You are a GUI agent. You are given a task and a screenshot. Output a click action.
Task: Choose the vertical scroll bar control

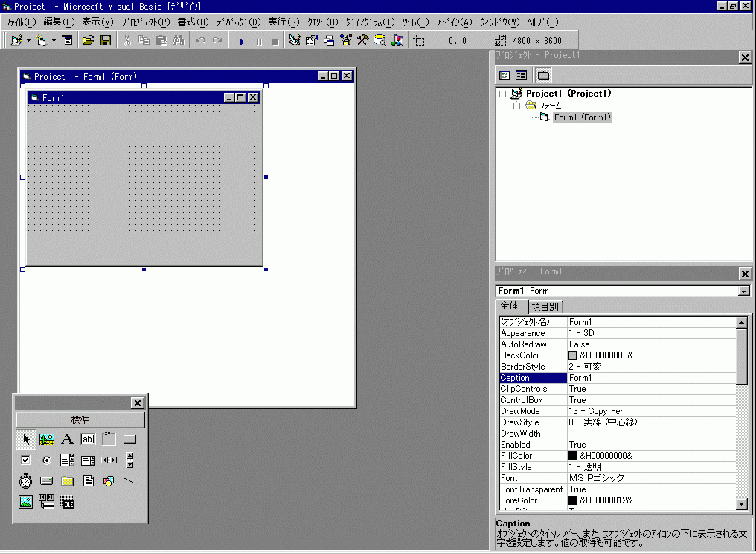pos(129,460)
